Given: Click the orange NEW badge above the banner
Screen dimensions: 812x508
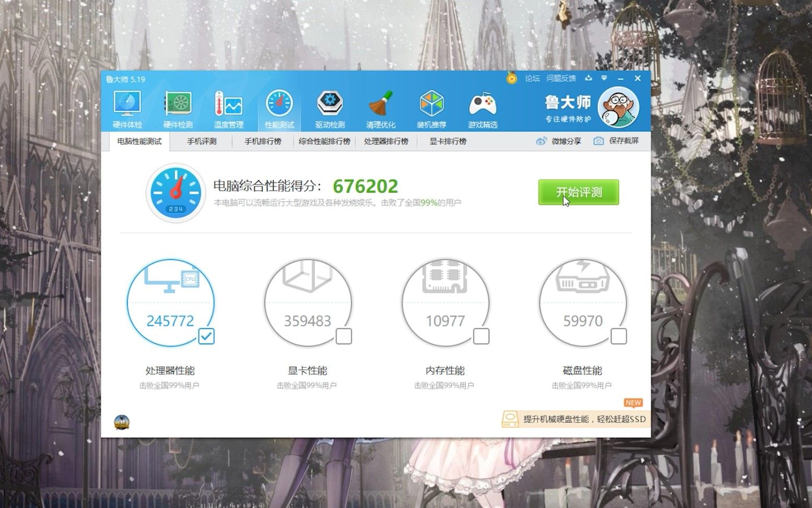Looking at the screenshot, I should pos(633,402).
